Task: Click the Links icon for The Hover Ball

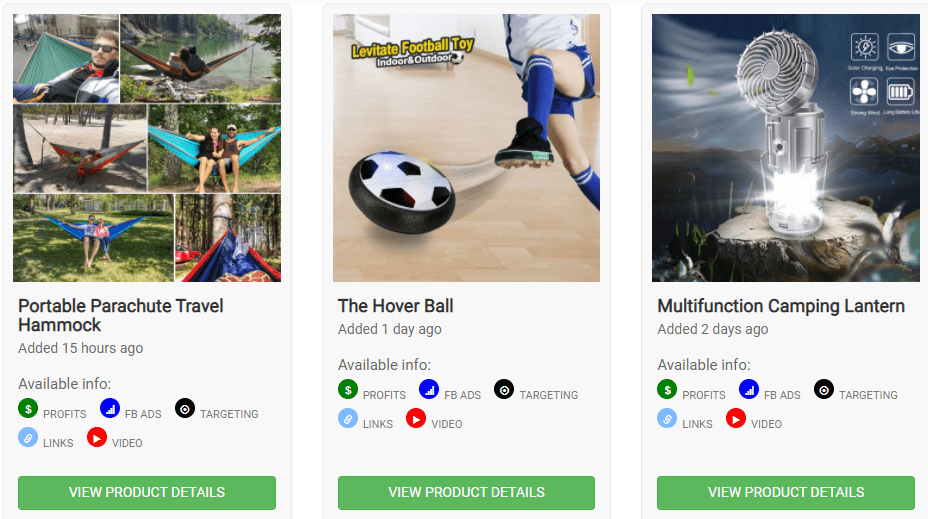Action: 348,418
